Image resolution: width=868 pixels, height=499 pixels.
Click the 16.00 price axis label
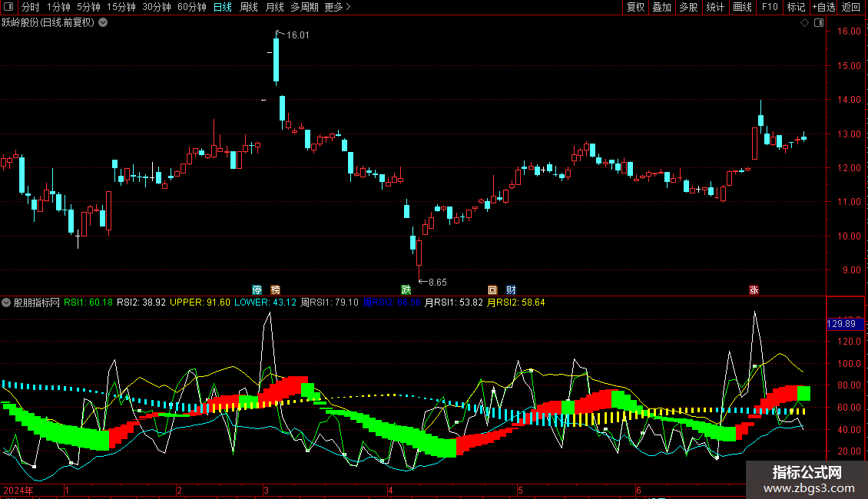coord(849,31)
